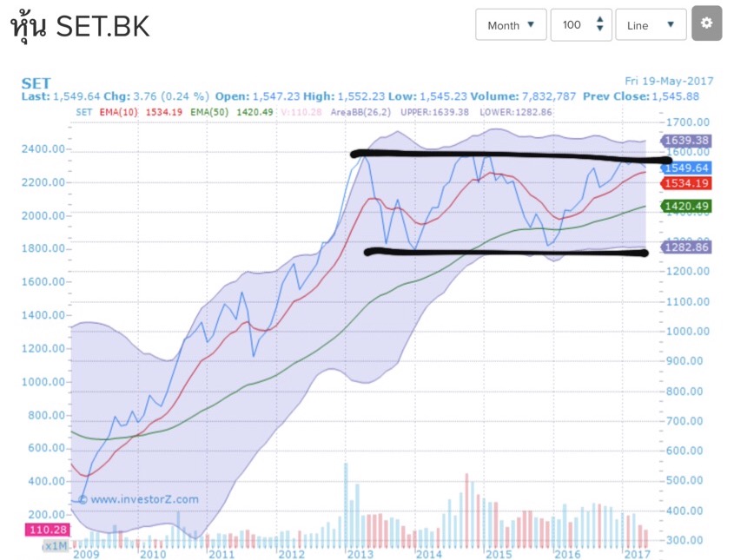This screenshot has width=734, height=560.
Task: Click the SET series legend label
Action: pyautogui.click(x=84, y=112)
